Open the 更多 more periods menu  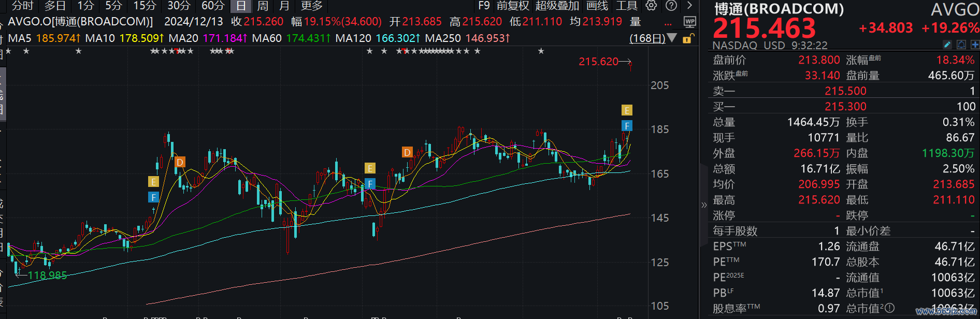click(x=311, y=6)
